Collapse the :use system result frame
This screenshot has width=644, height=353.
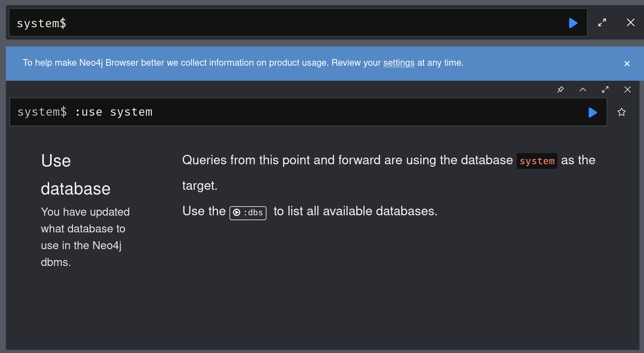583,89
